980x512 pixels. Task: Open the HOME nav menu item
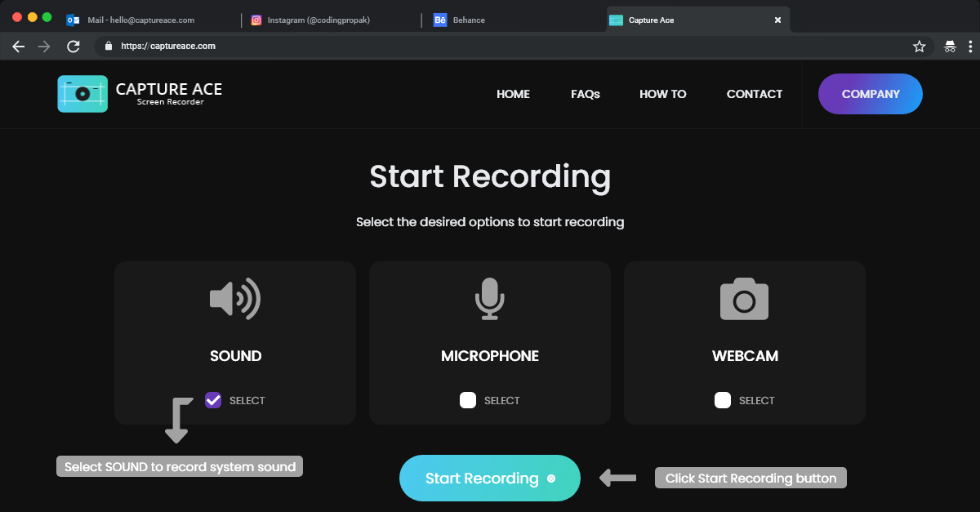coord(513,94)
